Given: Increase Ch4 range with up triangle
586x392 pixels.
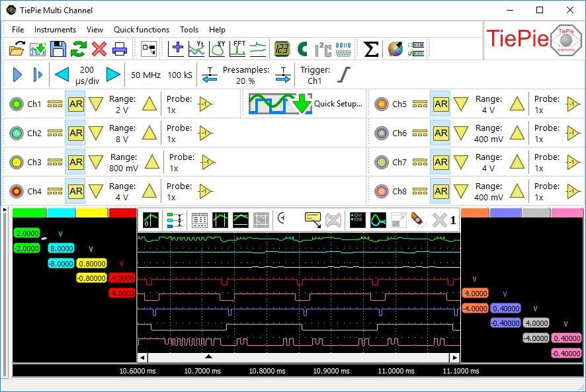Looking at the screenshot, I should (x=149, y=192).
